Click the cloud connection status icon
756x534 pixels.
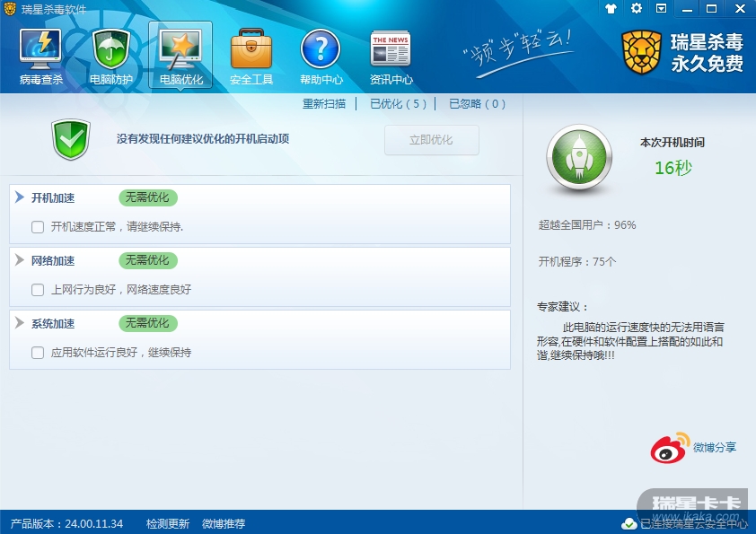(x=629, y=523)
